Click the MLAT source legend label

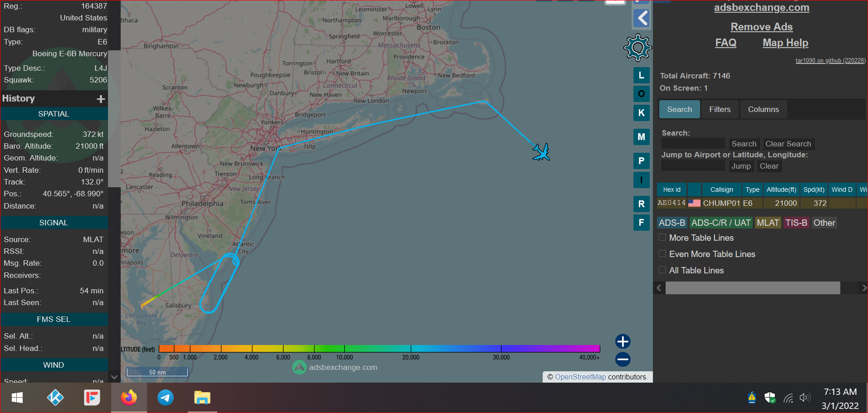(768, 223)
